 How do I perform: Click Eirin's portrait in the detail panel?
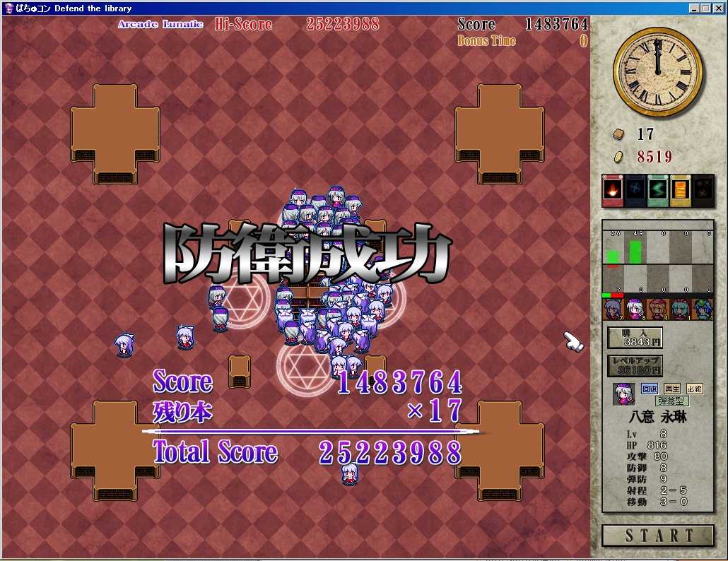623,394
